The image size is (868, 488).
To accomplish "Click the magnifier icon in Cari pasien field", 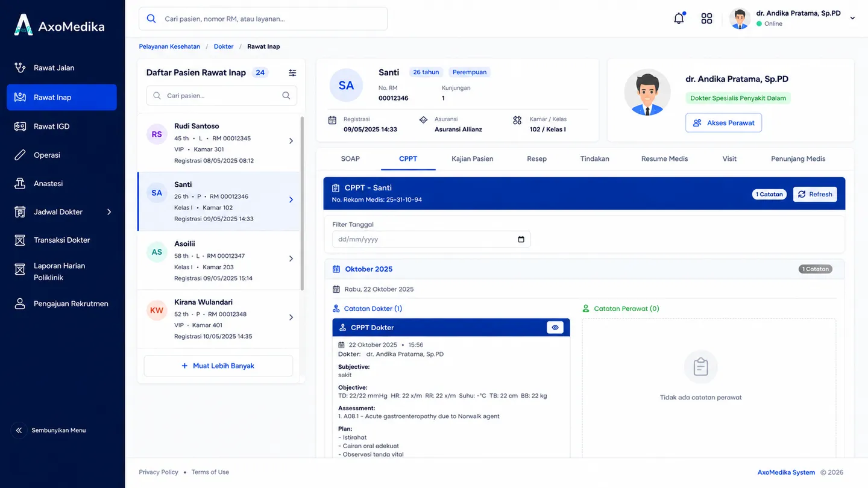I will [286, 96].
